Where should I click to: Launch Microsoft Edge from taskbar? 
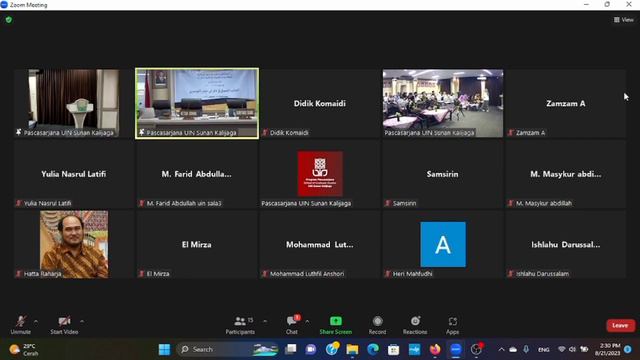click(373, 349)
